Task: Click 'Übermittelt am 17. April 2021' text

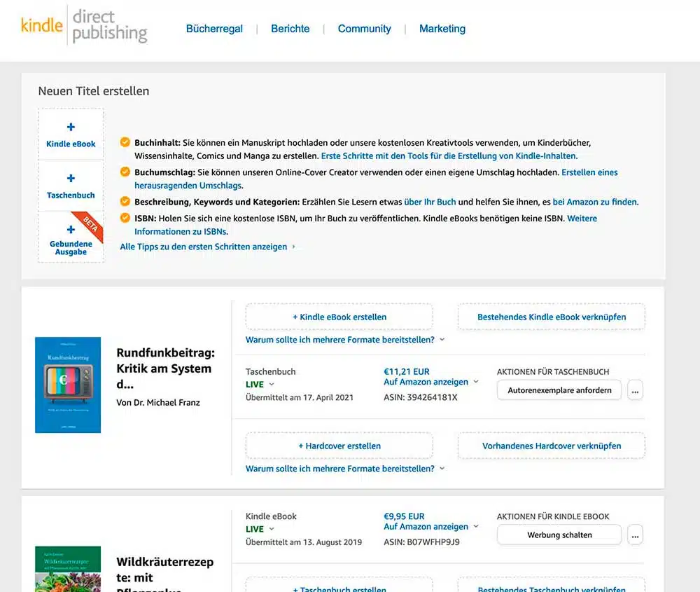Action: (x=299, y=398)
